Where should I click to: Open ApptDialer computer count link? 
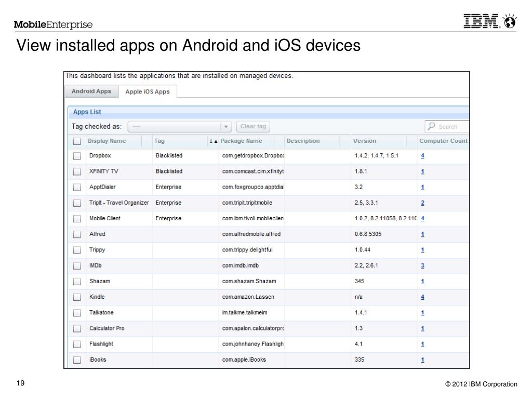pos(422,187)
